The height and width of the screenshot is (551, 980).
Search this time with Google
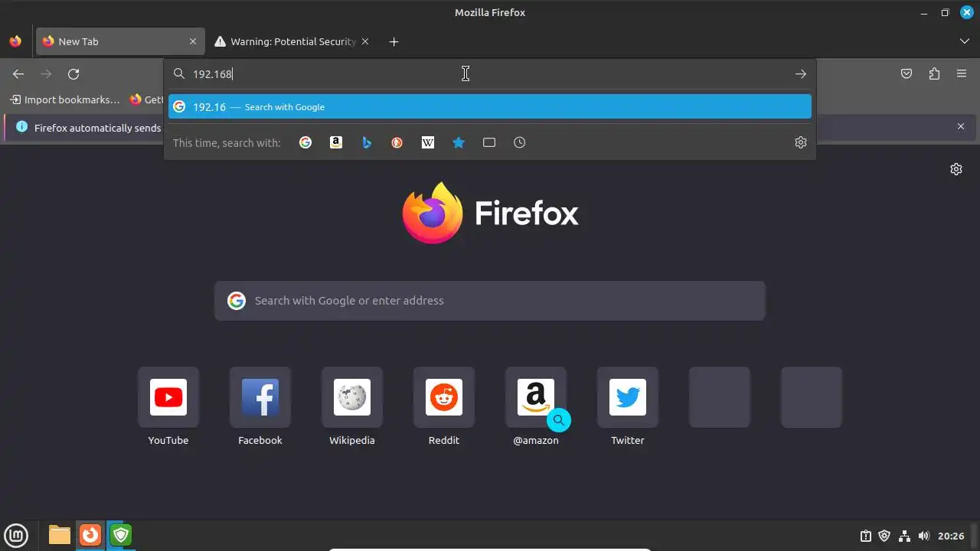[x=305, y=142]
